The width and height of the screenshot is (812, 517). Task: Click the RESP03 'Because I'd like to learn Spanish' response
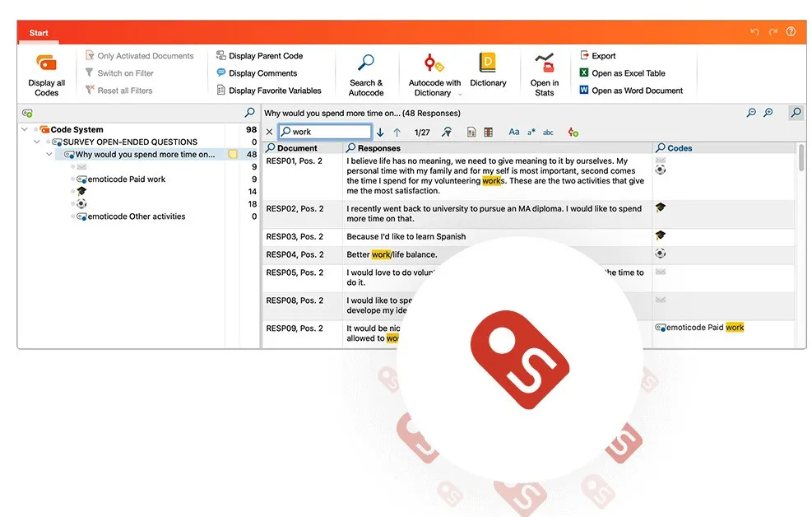tap(406, 237)
